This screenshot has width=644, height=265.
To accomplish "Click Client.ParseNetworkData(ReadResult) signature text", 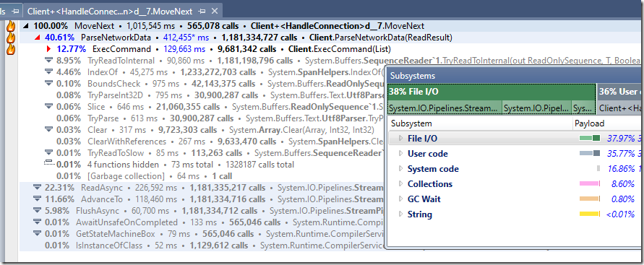I will point(380,38).
